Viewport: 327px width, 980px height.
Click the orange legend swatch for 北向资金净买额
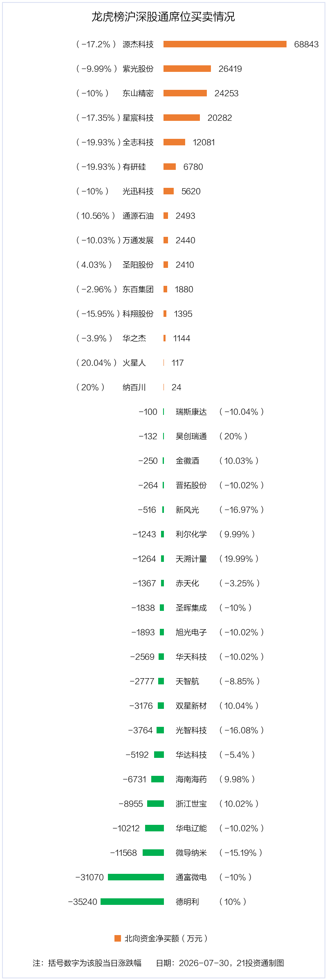118,938
